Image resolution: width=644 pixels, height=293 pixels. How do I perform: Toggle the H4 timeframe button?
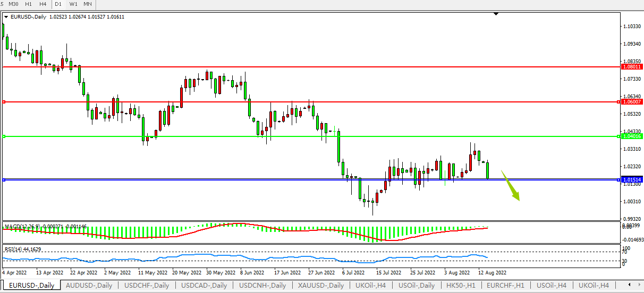pos(43,4)
